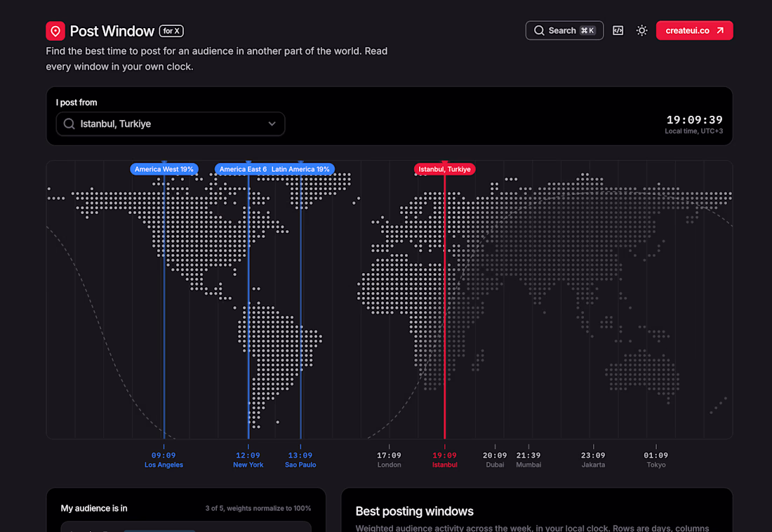Click the 23:09 Jakarta time marker
This screenshot has width=772, height=532.
(593, 460)
